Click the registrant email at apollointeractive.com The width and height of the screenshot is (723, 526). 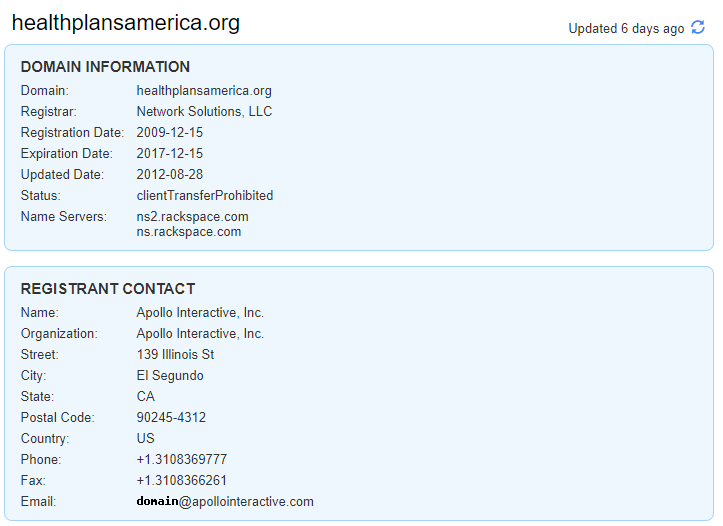[x=225, y=502]
